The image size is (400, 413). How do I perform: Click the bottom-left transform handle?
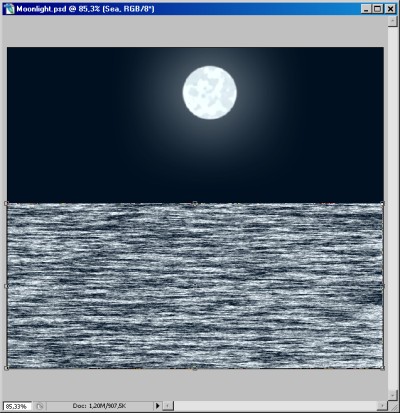pyautogui.click(x=6, y=368)
